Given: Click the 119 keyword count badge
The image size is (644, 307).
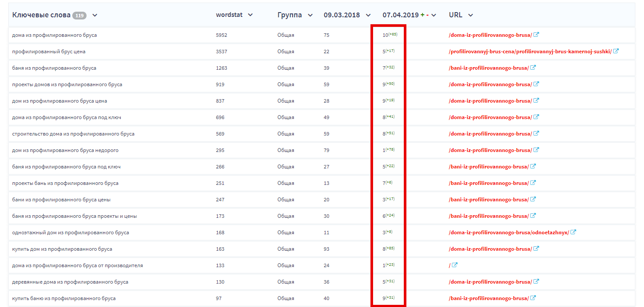Looking at the screenshot, I should tap(79, 16).
